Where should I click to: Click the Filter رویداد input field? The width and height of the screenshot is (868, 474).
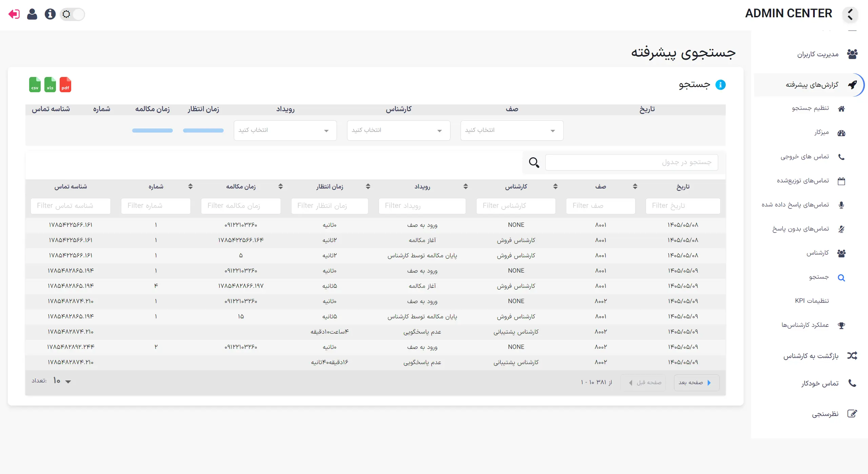pos(422,206)
